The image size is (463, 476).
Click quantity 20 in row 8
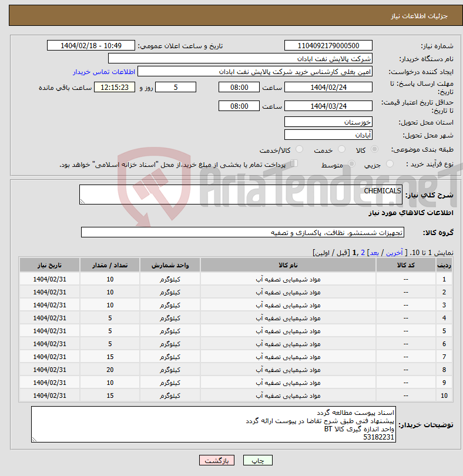click(110, 370)
